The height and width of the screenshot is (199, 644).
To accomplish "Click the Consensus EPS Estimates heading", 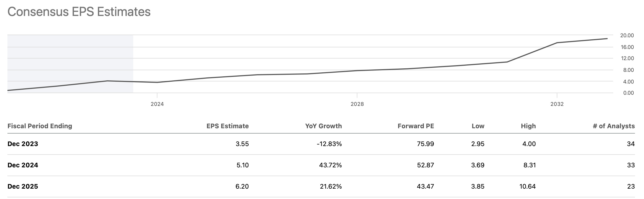I will [x=79, y=12].
